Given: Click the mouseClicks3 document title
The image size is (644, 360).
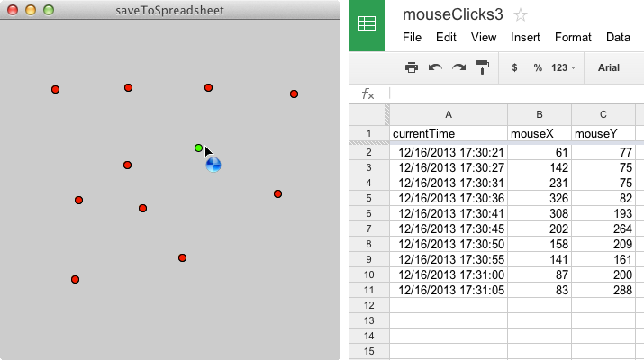Looking at the screenshot, I should coord(453,15).
